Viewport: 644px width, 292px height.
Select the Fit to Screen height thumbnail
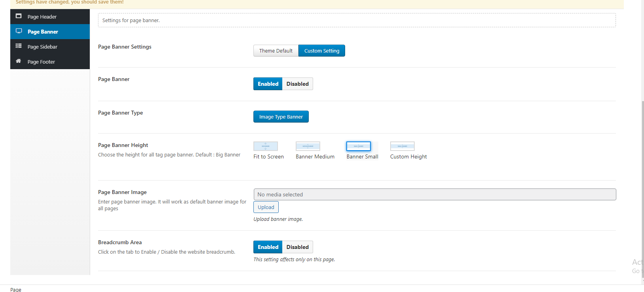(266, 146)
